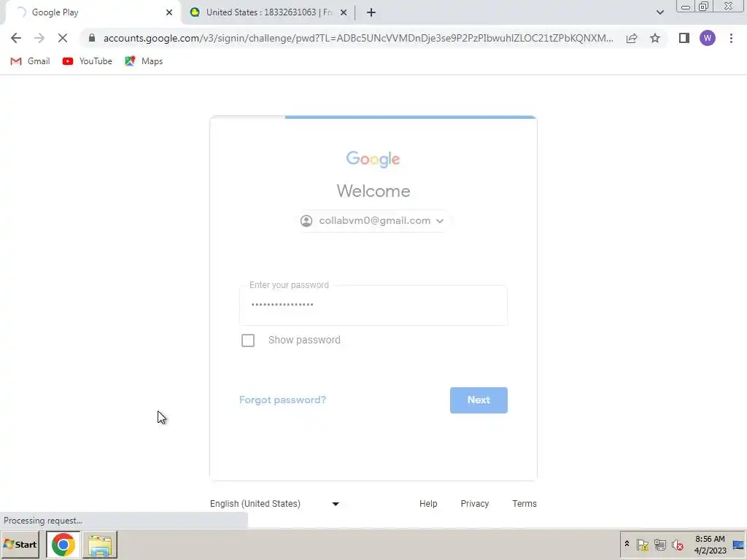The image size is (747, 560).
Task: Open the YouTube bookmark
Action: (88, 61)
